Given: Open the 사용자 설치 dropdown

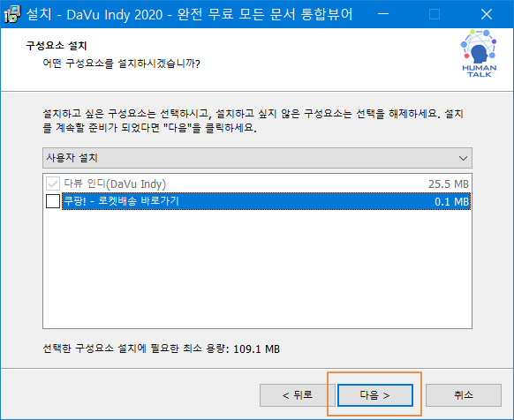Looking at the screenshot, I should [x=257, y=158].
